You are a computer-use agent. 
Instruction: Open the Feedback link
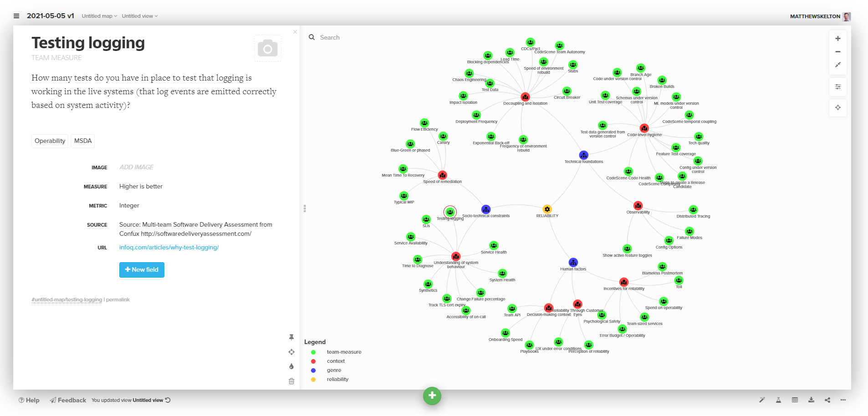(x=68, y=400)
